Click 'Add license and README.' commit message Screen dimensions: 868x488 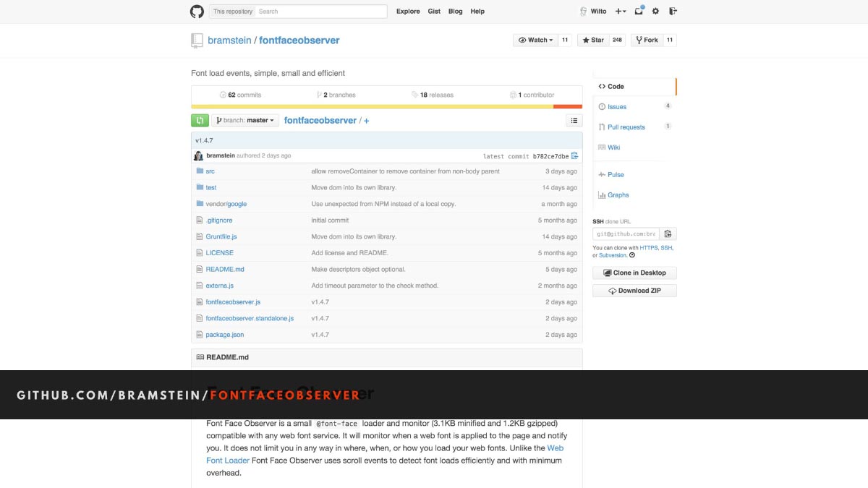(350, 253)
